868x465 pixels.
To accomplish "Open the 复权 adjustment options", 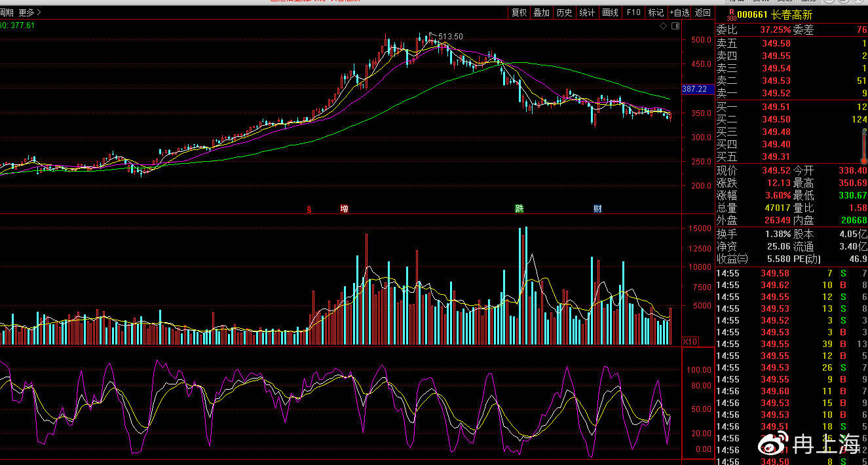I will pos(519,12).
